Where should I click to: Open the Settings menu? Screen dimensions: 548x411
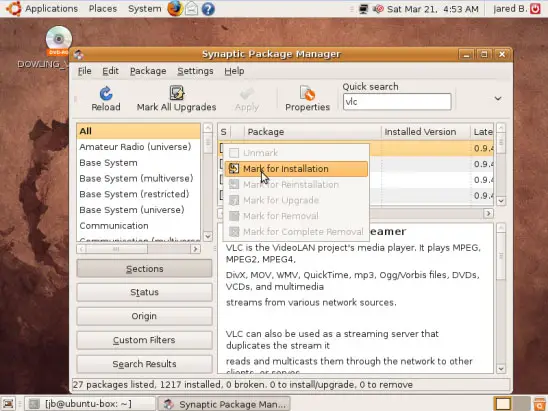[195, 71]
